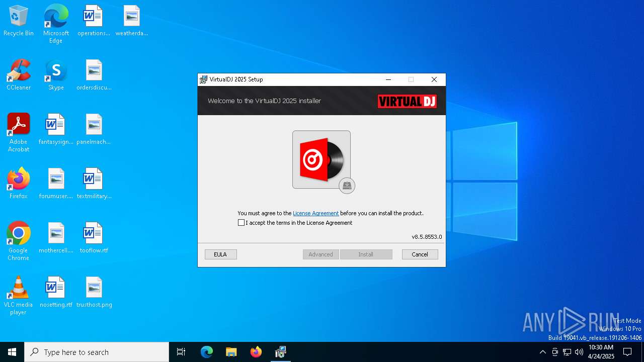Select the panelmach image file icon
The width and height of the screenshot is (644, 362).
click(94, 130)
